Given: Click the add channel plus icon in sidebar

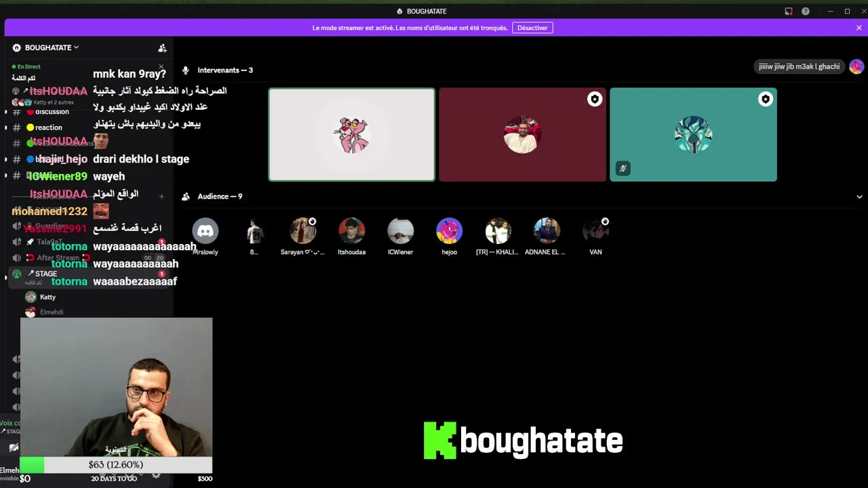Looking at the screenshot, I should tap(161, 197).
